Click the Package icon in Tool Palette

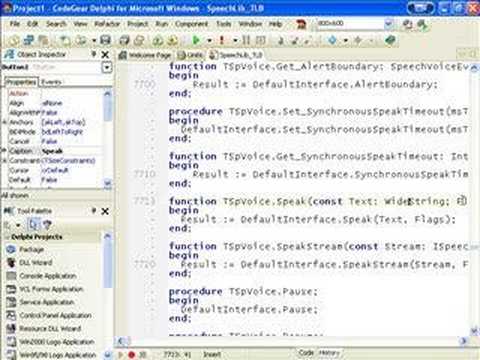11,249
